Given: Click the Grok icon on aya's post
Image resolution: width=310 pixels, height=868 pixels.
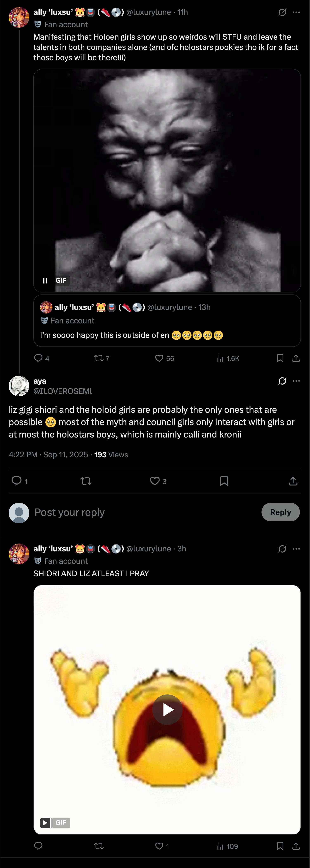Looking at the screenshot, I should pyautogui.click(x=282, y=381).
